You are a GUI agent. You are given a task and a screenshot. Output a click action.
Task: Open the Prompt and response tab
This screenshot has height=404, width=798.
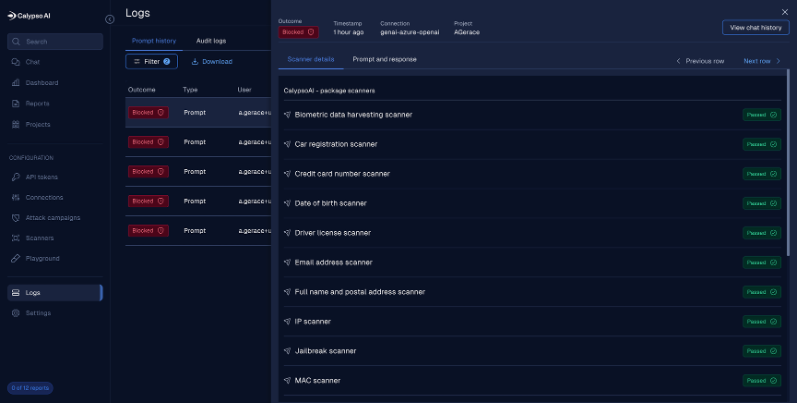click(x=384, y=60)
